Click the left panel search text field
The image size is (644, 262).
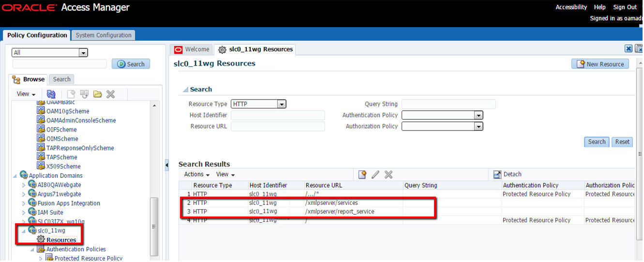[60, 64]
